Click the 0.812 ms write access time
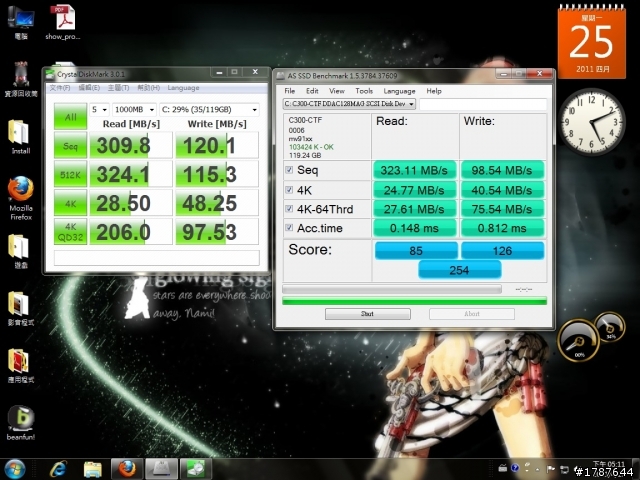Screen dimensions: 640x480 (502, 228)
